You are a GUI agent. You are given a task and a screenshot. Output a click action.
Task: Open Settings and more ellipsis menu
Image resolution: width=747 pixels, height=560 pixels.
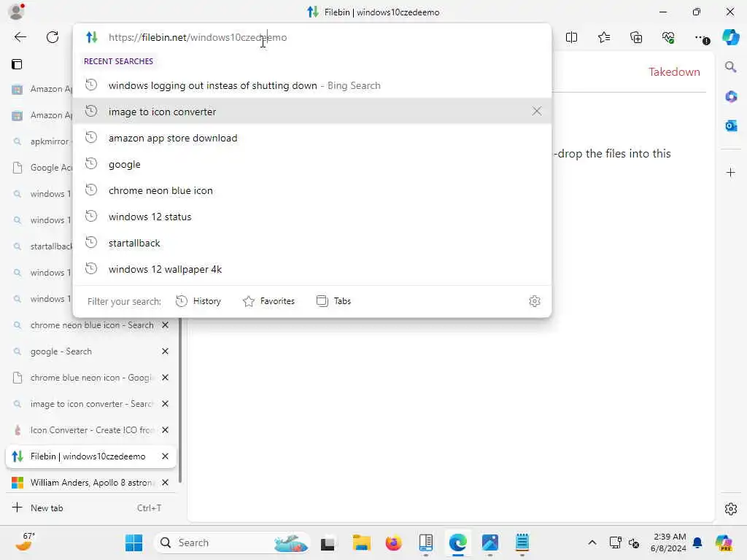pos(701,38)
